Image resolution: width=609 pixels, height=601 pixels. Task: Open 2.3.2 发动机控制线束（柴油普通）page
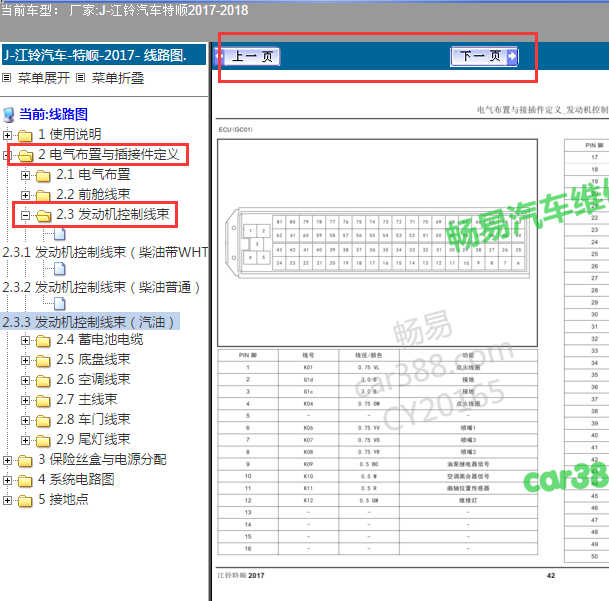pyautogui.click(x=101, y=287)
